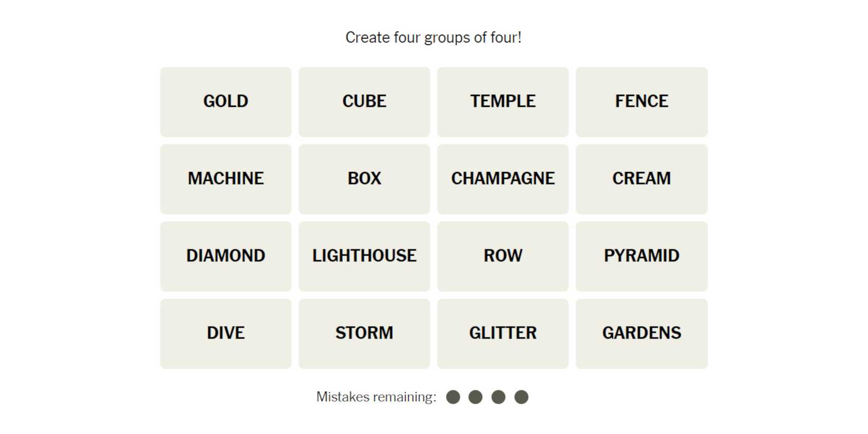Select the CUBE word tile
The image size is (868, 434).
click(364, 102)
